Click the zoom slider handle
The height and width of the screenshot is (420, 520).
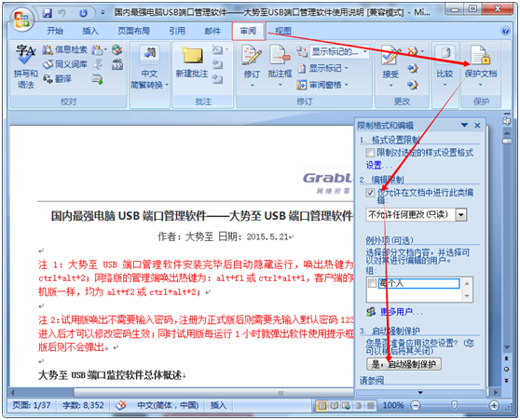point(454,405)
